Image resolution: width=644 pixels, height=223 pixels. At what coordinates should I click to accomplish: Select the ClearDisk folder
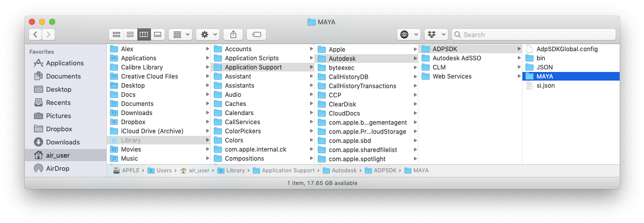click(x=366, y=104)
